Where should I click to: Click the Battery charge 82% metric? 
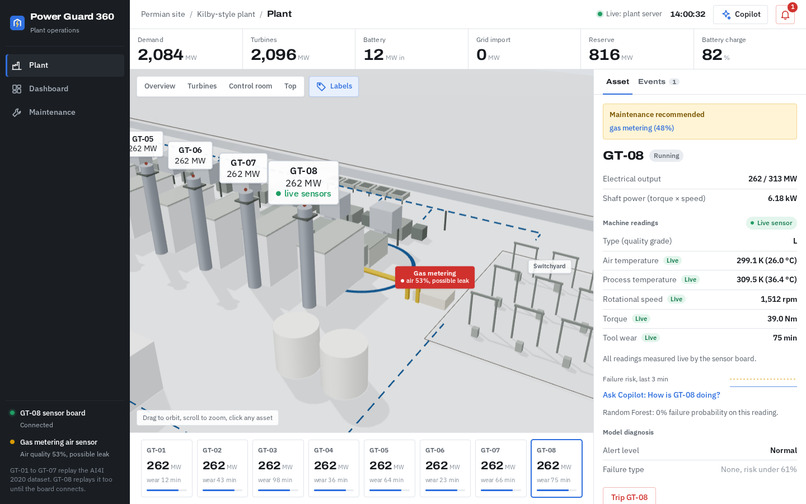pos(750,49)
